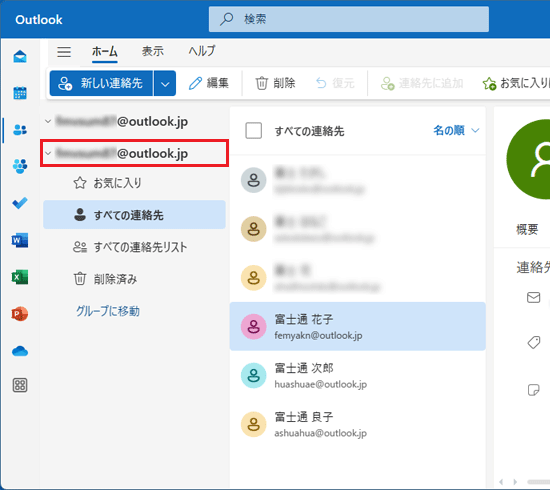Follow the グループに移動 link
The image size is (550, 490).
108,311
